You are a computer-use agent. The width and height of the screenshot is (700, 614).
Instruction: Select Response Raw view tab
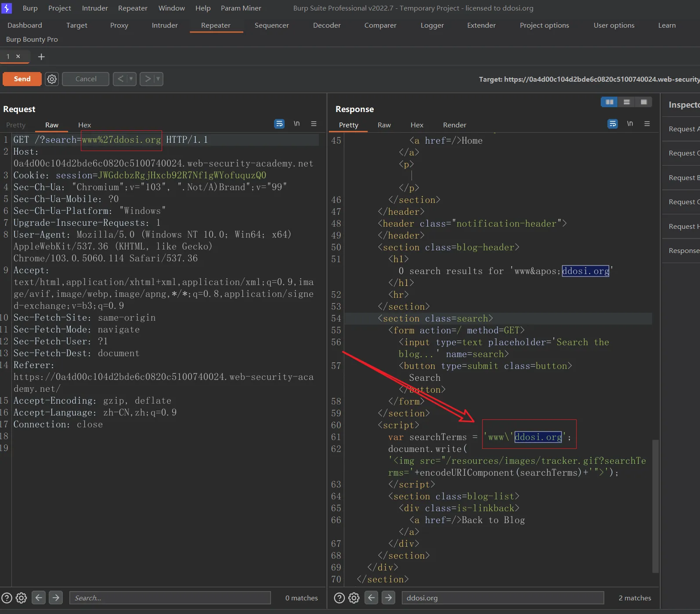[x=384, y=125]
